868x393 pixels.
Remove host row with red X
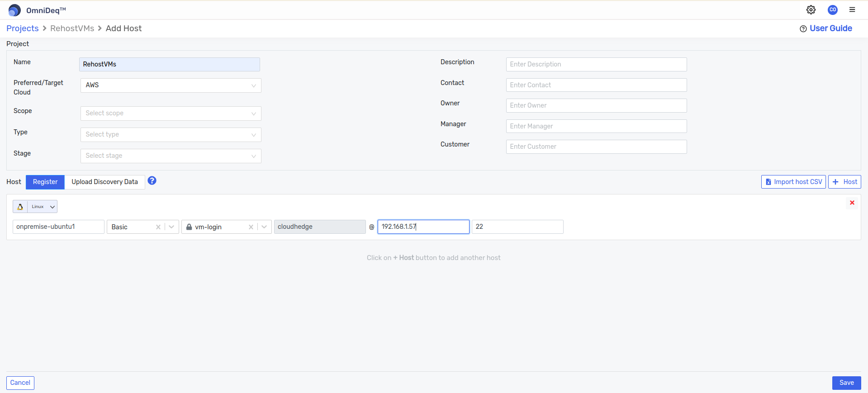pos(852,203)
